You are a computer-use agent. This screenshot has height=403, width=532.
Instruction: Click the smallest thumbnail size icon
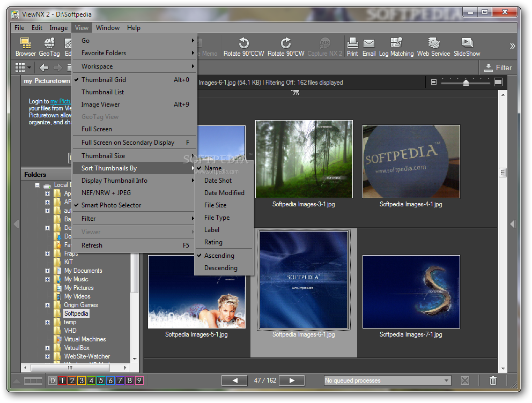pos(434,82)
